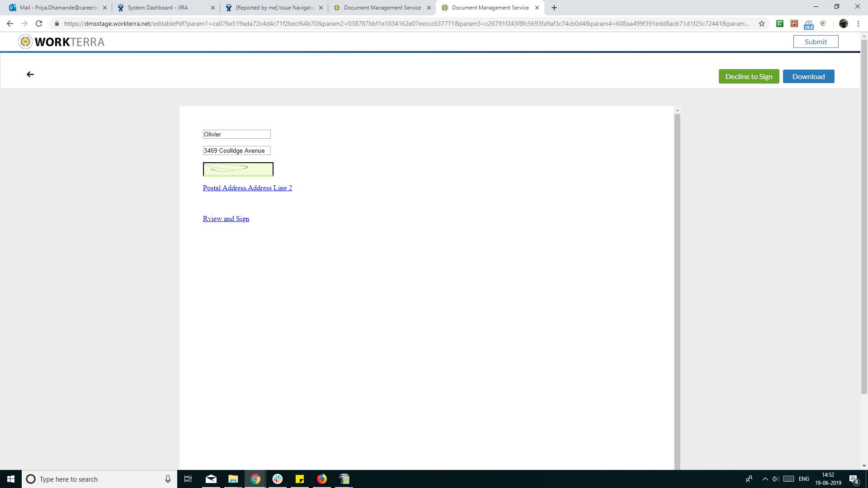This screenshot has width=868, height=488.
Task: Open the green extension icon in the toolbar
Action: tap(780, 23)
